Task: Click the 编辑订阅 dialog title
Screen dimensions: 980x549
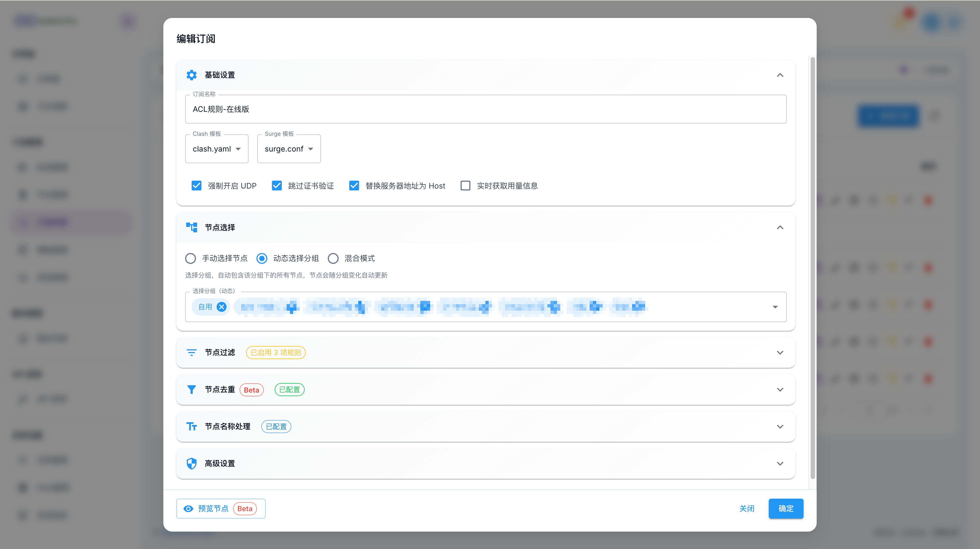Action: (x=195, y=39)
